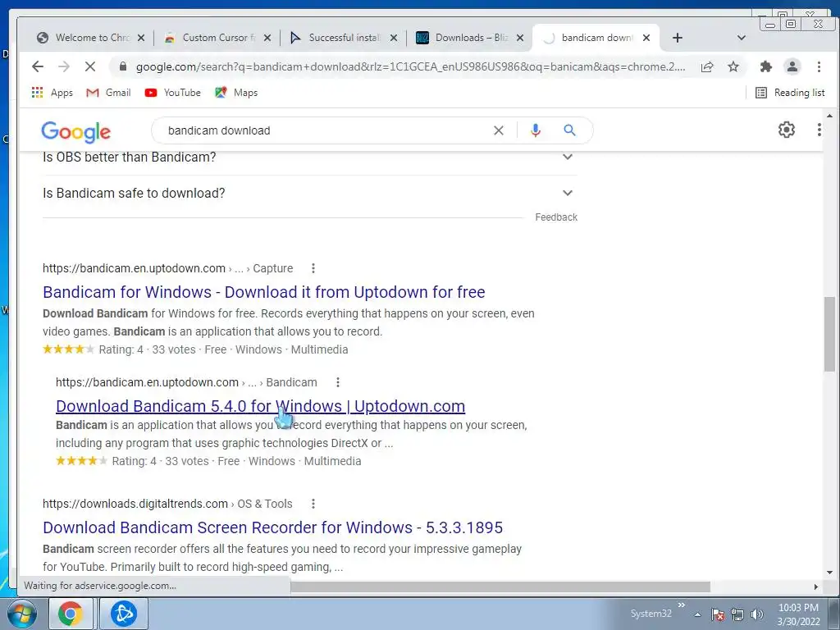This screenshot has width=840, height=630.
Task: Open the Windows Start menu
Action: [x=21, y=614]
